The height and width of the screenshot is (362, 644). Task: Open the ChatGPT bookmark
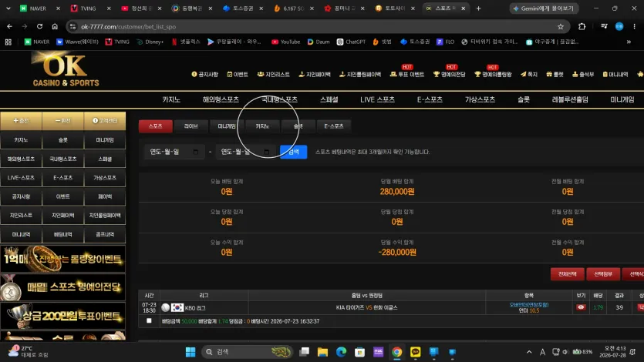coord(351,42)
